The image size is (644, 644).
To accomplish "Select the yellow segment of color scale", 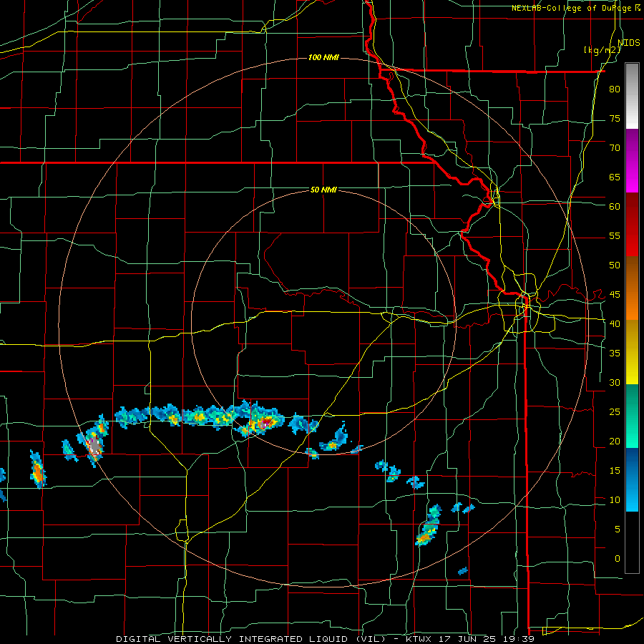I will [x=632, y=352].
